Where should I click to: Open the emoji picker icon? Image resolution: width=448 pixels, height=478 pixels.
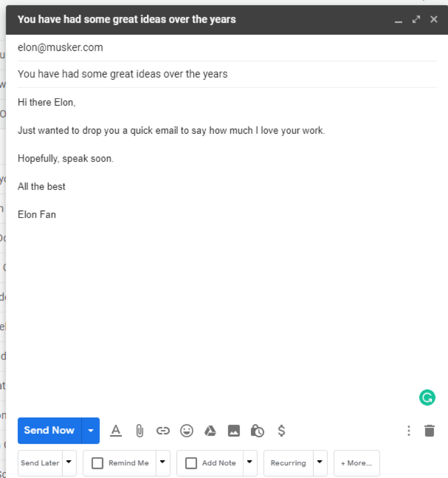click(187, 431)
